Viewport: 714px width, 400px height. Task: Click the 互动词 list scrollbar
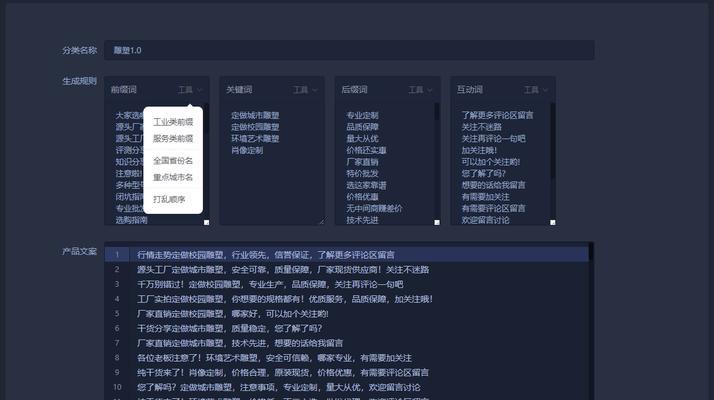point(553,141)
